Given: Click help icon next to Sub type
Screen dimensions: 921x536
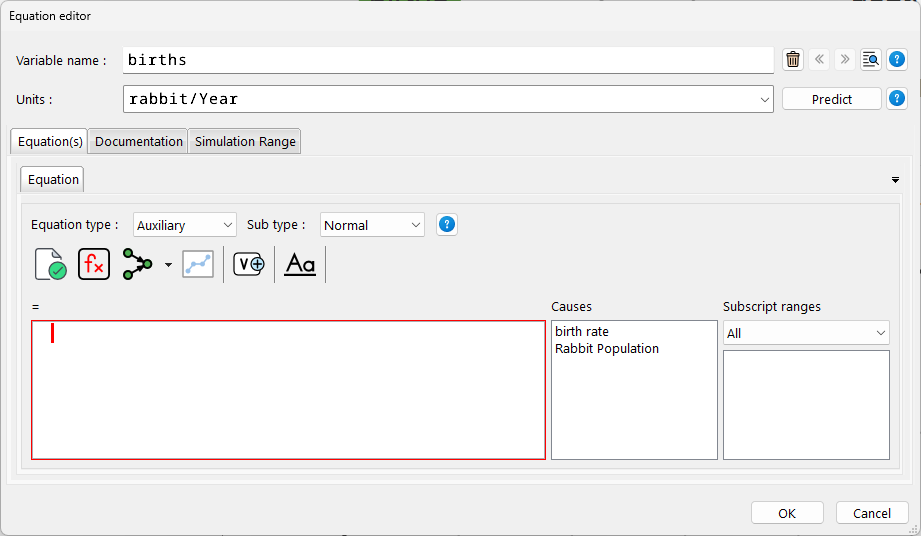Looking at the screenshot, I should pyautogui.click(x=447, y=225).
